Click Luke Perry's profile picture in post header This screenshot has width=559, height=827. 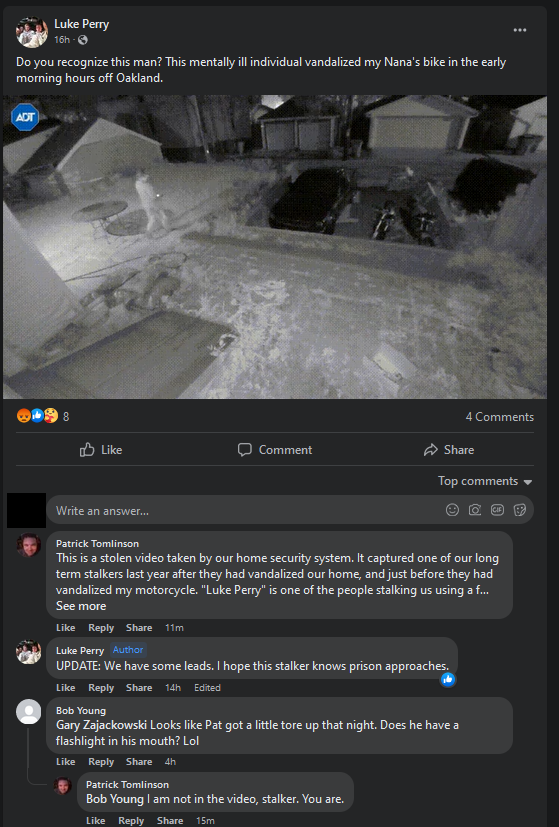point(32,32)
